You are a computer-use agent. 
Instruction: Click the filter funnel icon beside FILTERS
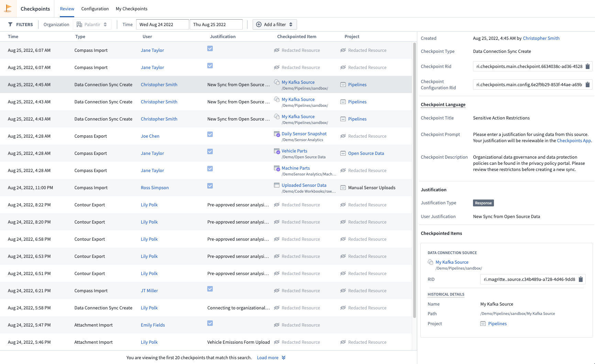coord(10,24)
